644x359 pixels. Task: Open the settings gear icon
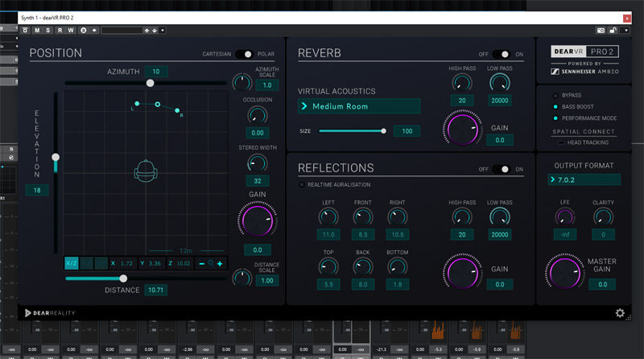(x=620, y=313)
